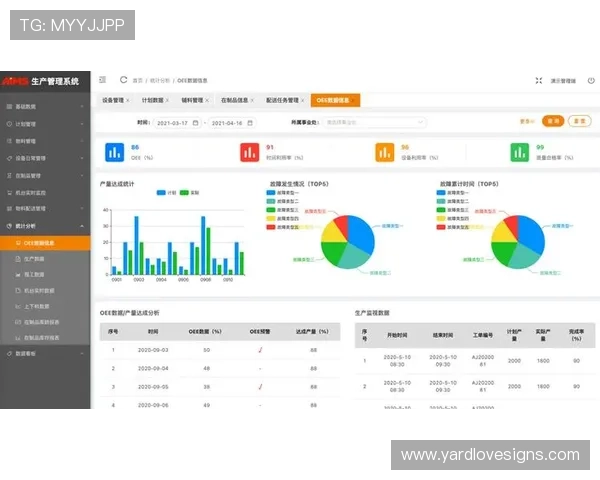Switch to the 设备管理 tab
Screen dimensions: 600x480
(x=113, y=100)
